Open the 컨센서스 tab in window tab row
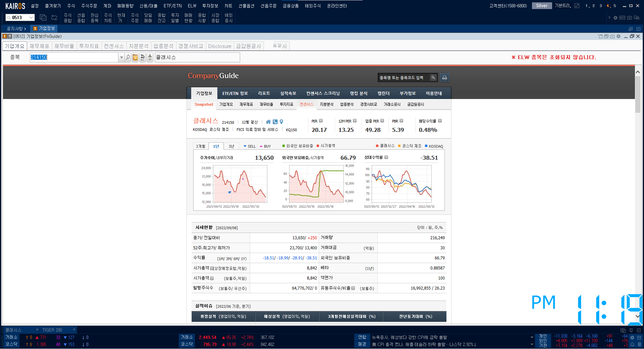Image resolution: width=644 pixels, height=349 pixels. click(x=114, y=46)
